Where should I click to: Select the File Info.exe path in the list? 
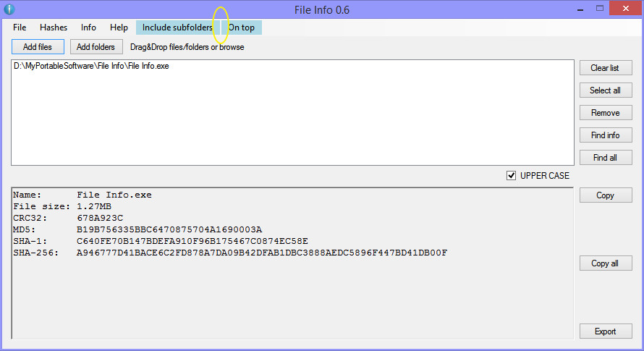tap(91, 66)
